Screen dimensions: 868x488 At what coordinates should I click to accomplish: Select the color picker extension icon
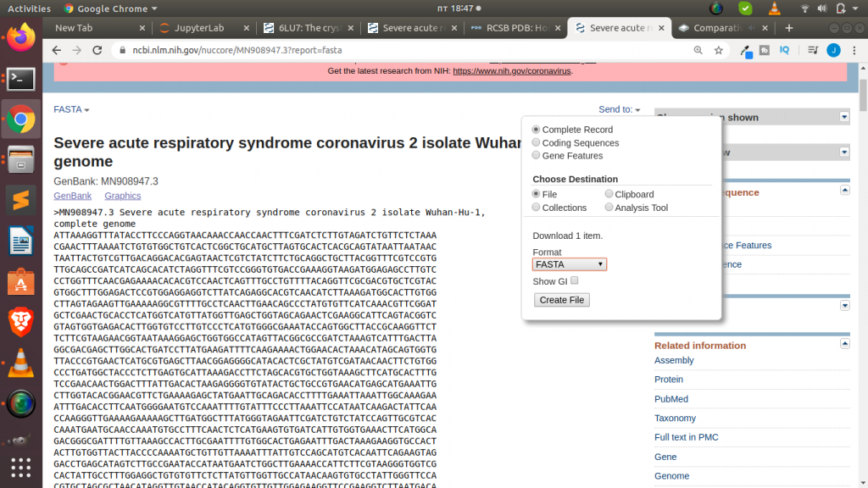[x=747, y=50]
